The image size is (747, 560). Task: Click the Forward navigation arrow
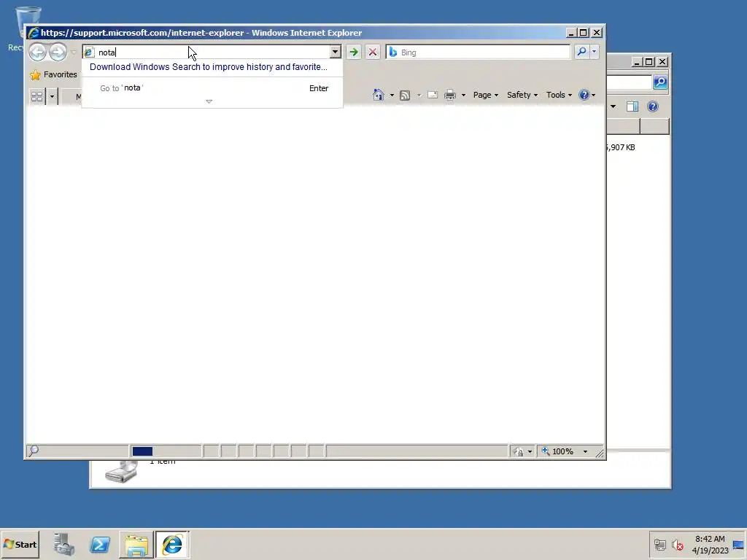click(x=58, y=52)
